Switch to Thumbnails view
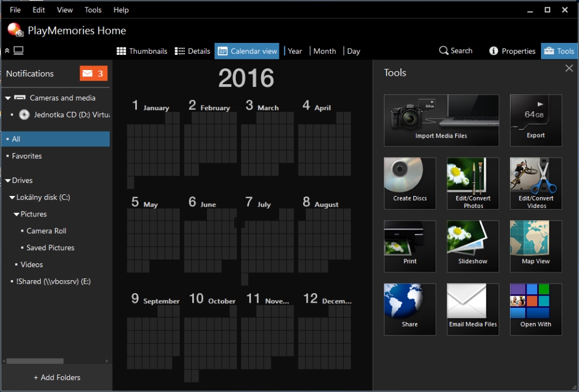The width and height of the screenshot is (579, 392). pos(142,51)
